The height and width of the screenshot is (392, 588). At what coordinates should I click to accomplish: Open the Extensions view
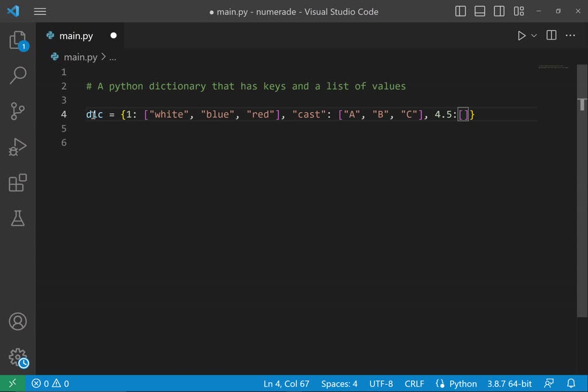click(18, 182)
